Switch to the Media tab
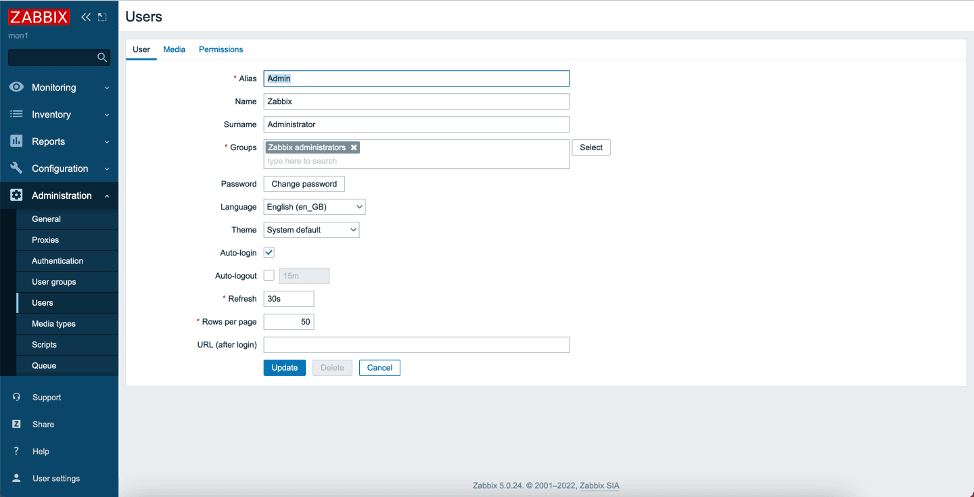974x497 pixels. 175,50
